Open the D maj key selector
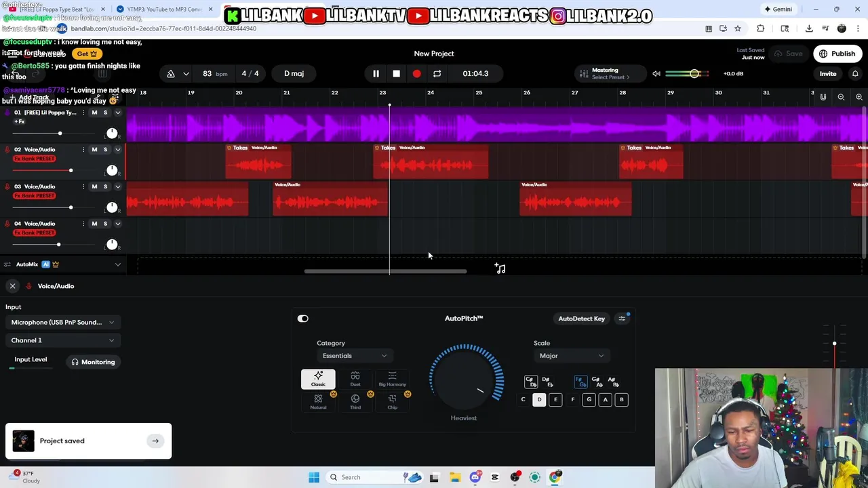The height and width of the screenshot is (488, 868). (294, 73)
